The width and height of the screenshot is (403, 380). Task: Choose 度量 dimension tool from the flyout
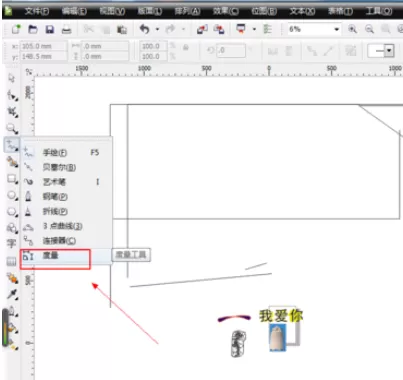tap(66, 256)
